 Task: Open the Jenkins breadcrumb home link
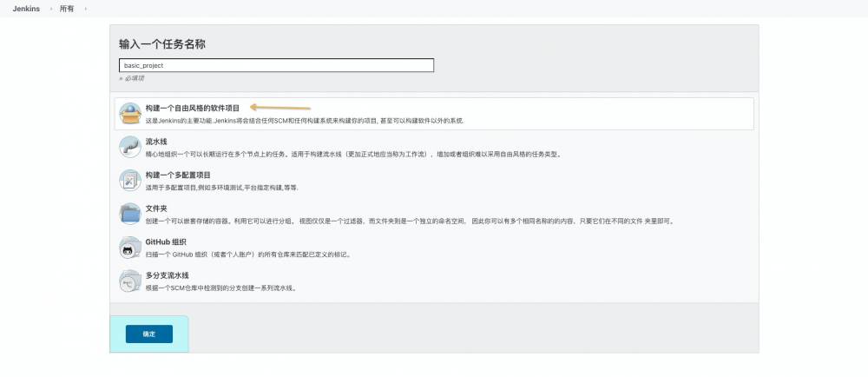tap(26, 9)
